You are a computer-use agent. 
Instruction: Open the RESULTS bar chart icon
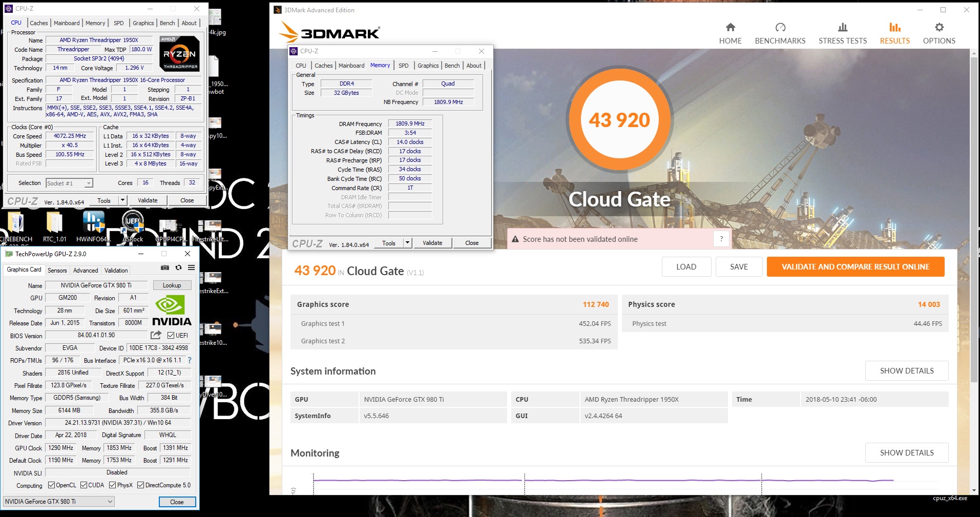[x=895, y=27]
